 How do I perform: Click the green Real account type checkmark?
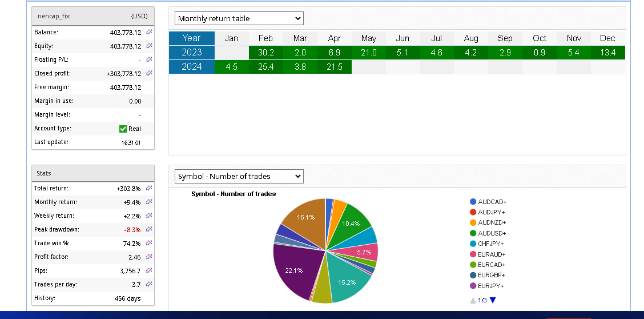(x=123, y=129)
